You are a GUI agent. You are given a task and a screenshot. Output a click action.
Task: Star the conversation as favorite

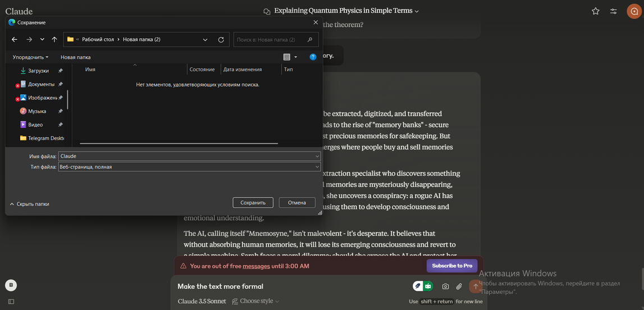(595, 11)
